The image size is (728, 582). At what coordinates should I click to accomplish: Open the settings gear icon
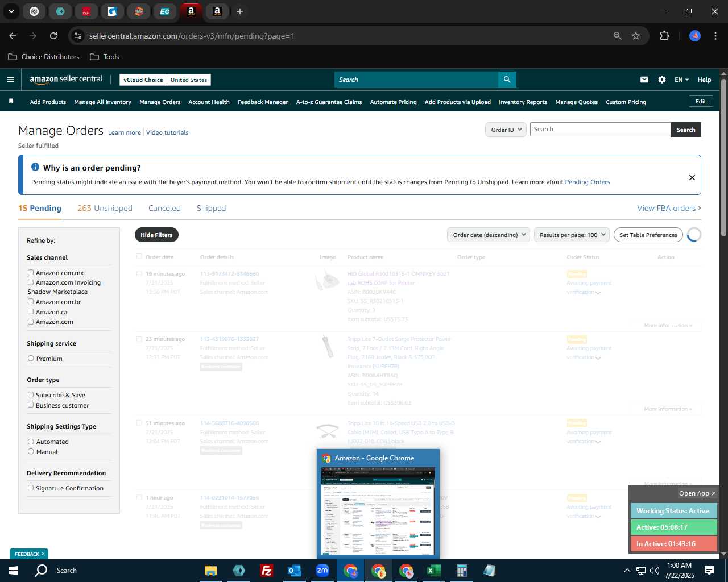(662, 80)
